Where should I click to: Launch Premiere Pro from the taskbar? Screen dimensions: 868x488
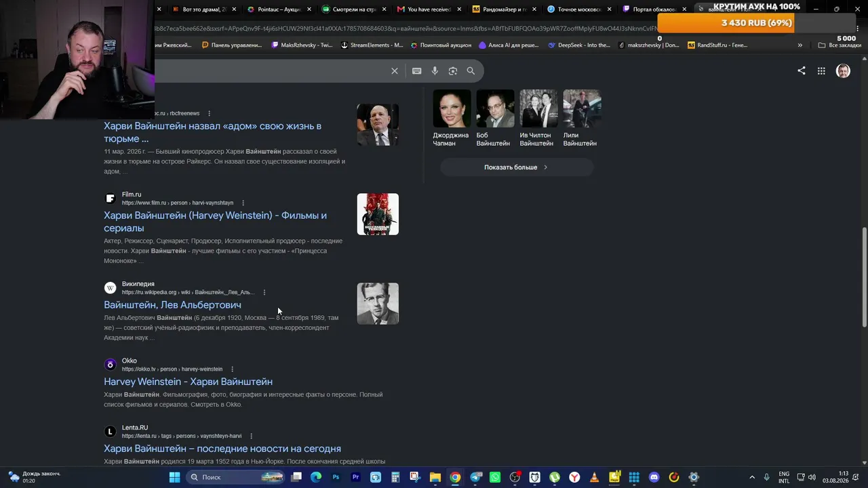(x=356, y=477)
